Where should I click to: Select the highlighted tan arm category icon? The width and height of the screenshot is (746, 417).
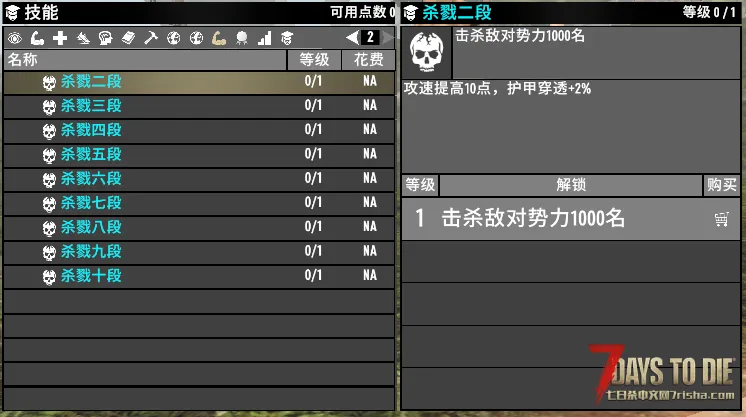click(219, 38)
